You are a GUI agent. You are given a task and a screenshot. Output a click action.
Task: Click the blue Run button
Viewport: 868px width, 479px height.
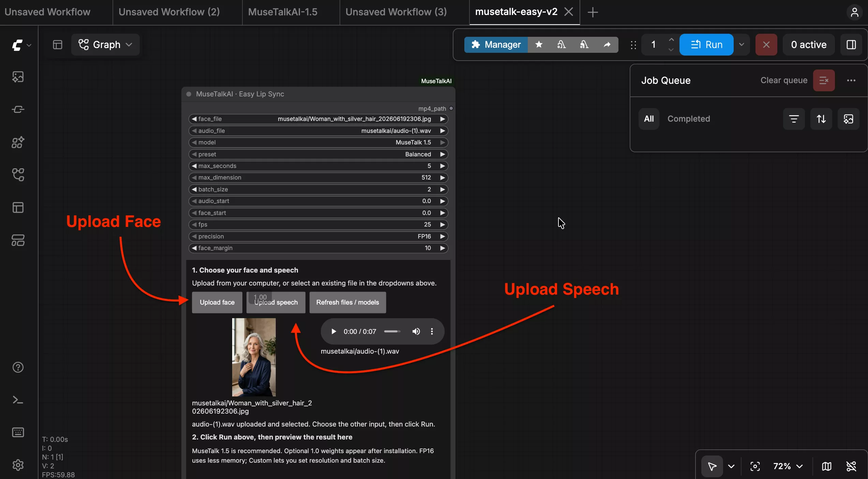[x=706, y=45]
